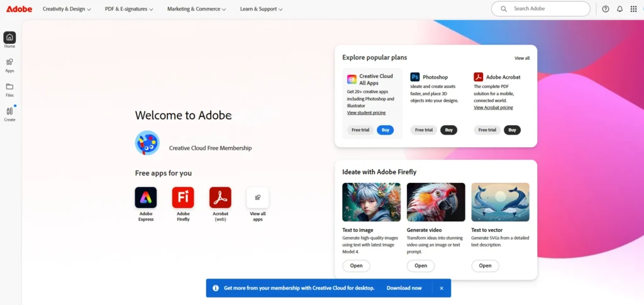Click the Creative Cloud membership avatar
The height and width of the screenshot is (305, 644).
tap(147, 143)
